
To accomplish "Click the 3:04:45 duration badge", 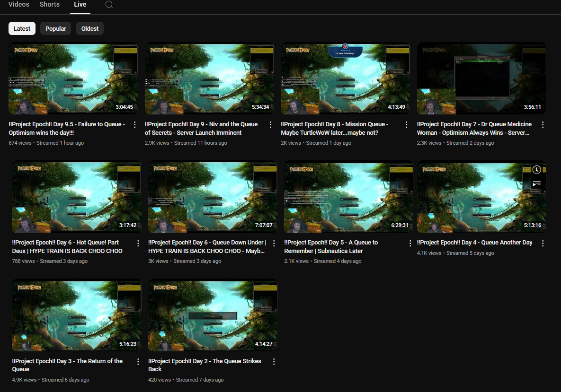I will [x=124, y=107].
